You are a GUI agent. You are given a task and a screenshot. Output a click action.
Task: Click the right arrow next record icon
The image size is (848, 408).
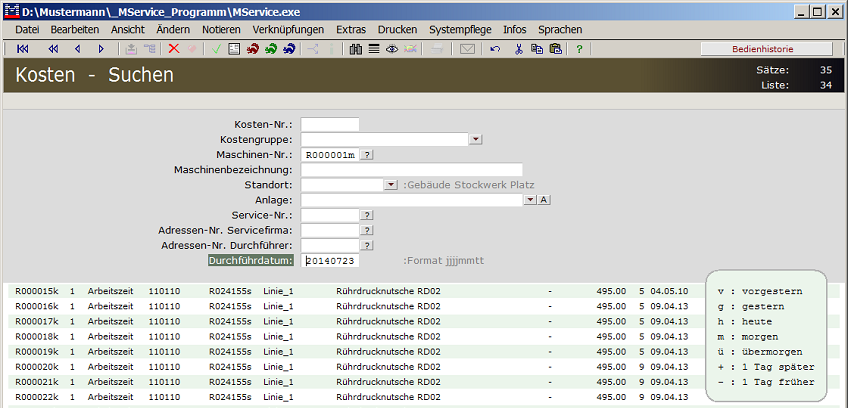(x=101, y=48)
